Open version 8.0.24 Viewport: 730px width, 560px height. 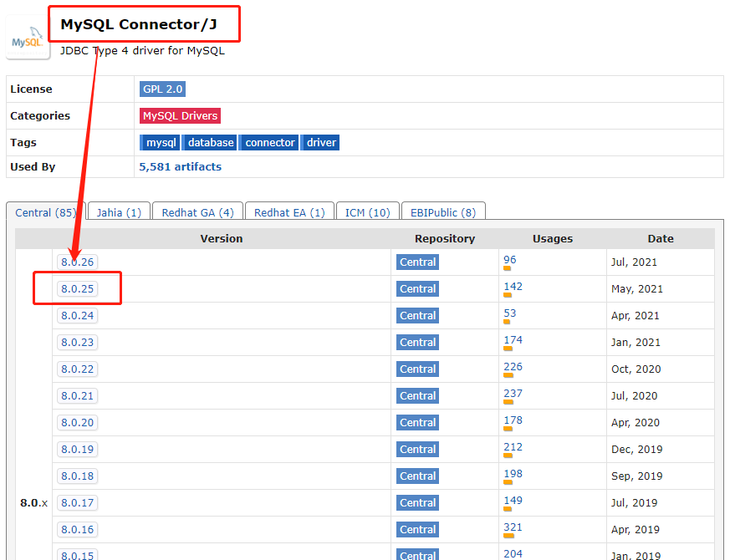pos(77,316)
